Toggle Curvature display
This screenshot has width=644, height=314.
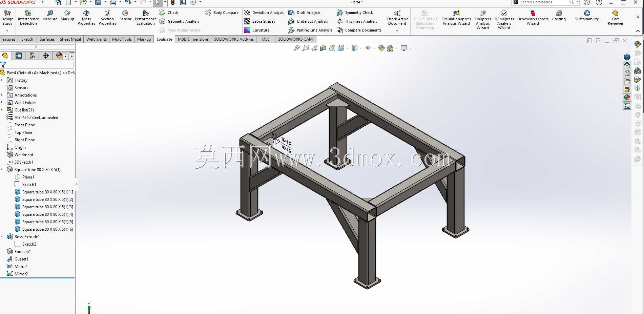click(x=257, y=30)
